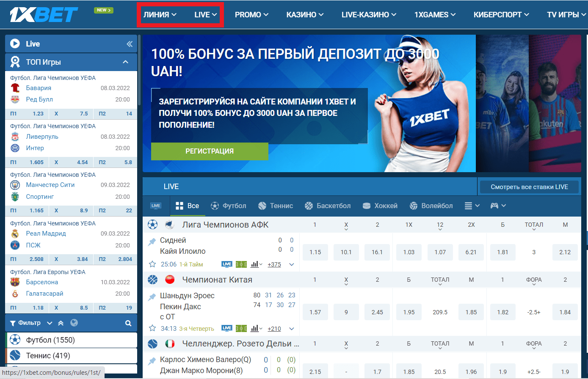Select the Все sports tab
Viewport: 588px width, 379px height.
tap(187, 206)
